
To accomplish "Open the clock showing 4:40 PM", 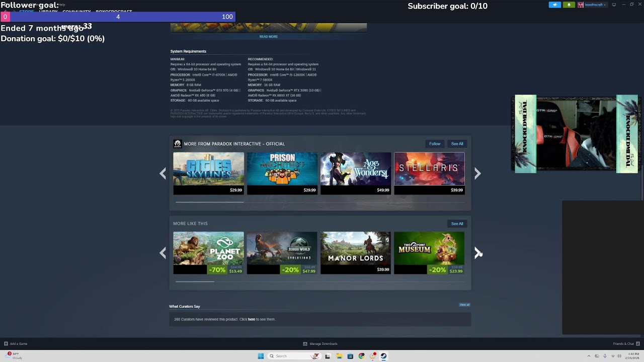I will (x=632, y=356).
